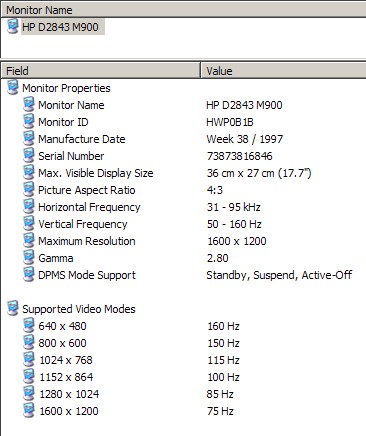Image resolution: width=366 pixels, height=436 pixels.
Task: Select the Vertical Frequency label
Action: pyautogui.click(x=83, y=224)
